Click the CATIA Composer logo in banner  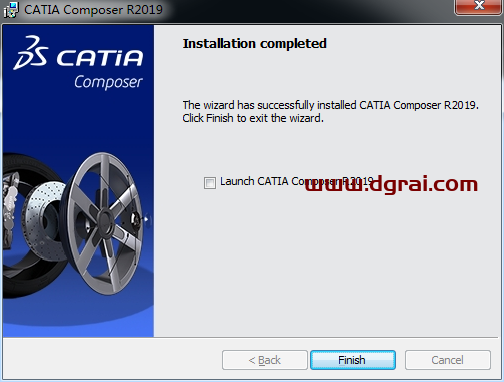click(x=78, y=62)
